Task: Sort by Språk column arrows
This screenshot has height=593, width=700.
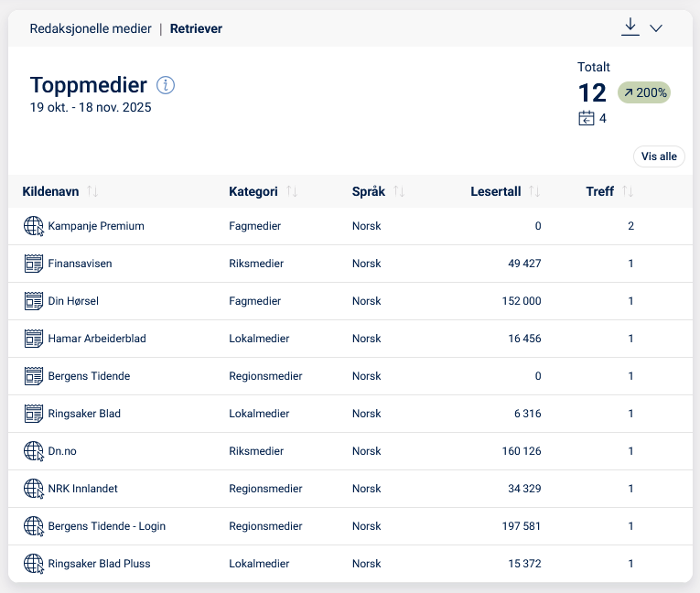Action: point(399,191)
